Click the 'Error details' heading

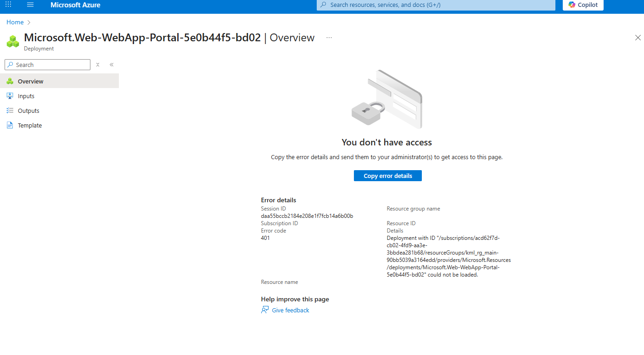click(279, 200)
